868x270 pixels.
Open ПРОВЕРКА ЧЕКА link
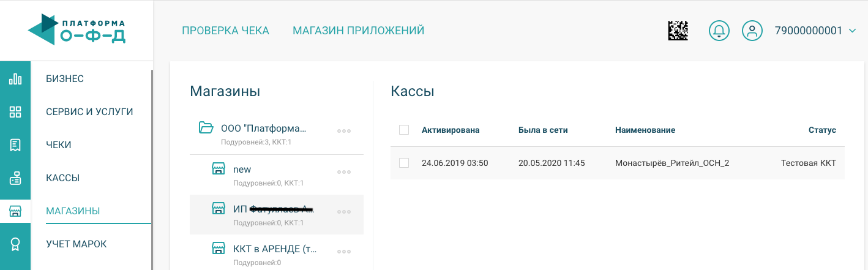pyautogui.click(x=225, y=31)
